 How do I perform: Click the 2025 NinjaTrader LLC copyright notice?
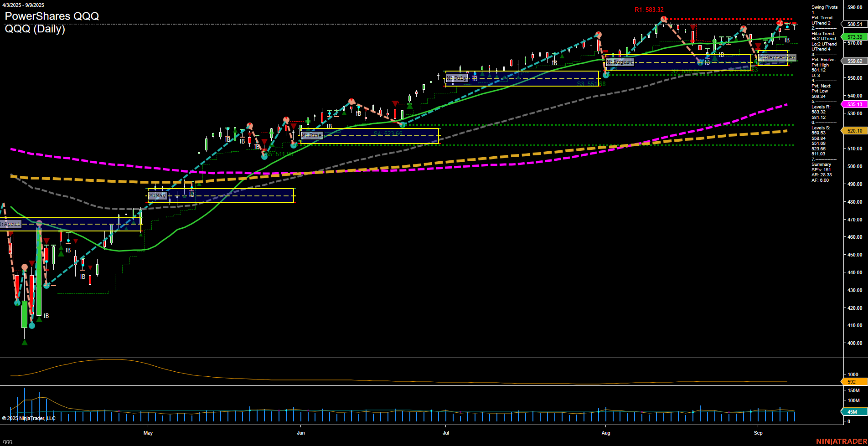[30, 418]
